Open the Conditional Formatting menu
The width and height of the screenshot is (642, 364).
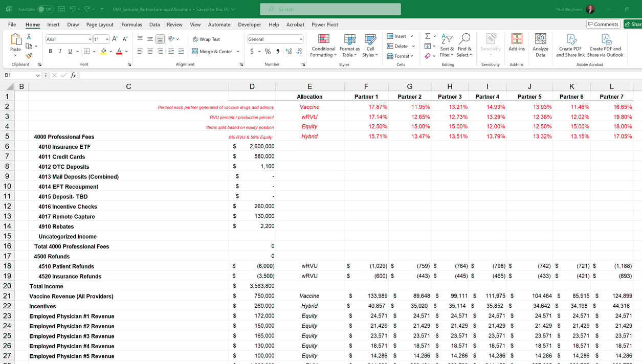[x=323, y=45]
